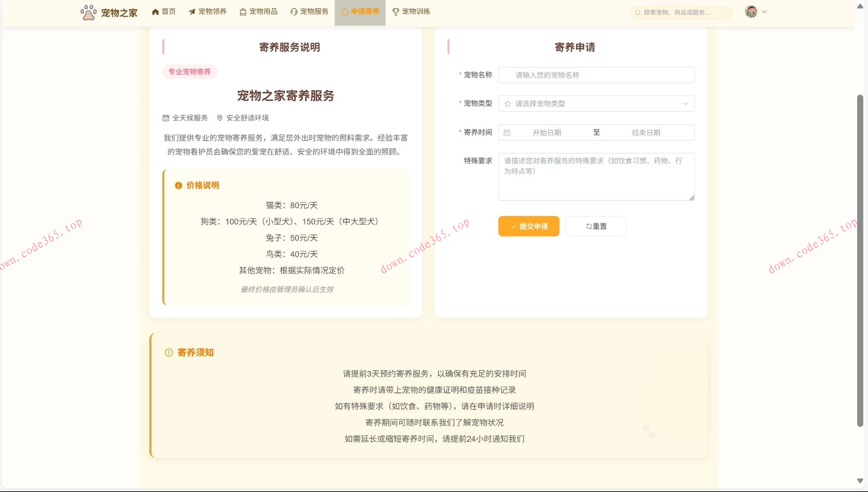Switch to the 申请寄养 tab
The image size is (868, 492).
pos(360,12)
